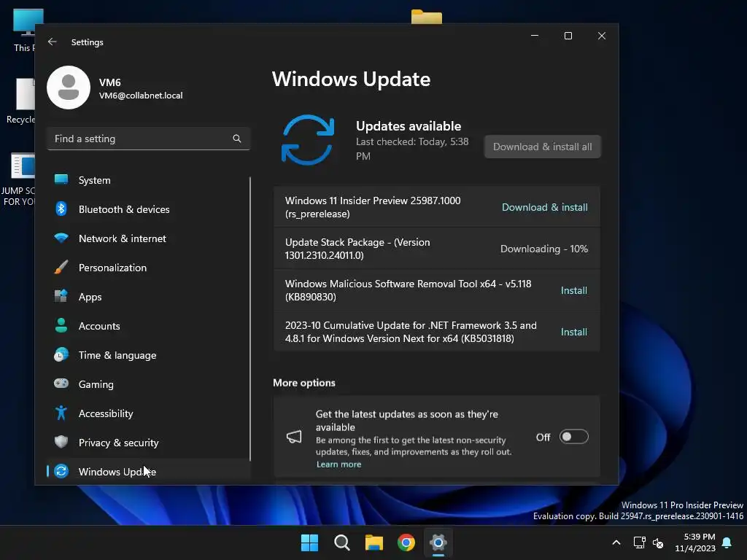Viewport: 747px width, 560px height.
Task: Click the search magnifier in Find a setting
Action: click(237, 139)
